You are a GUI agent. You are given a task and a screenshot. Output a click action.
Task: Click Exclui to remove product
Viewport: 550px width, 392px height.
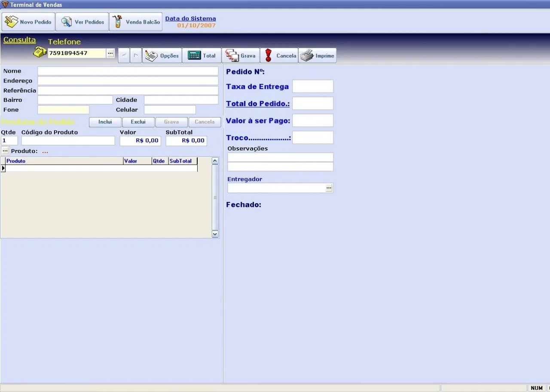(x=138, y=122)
